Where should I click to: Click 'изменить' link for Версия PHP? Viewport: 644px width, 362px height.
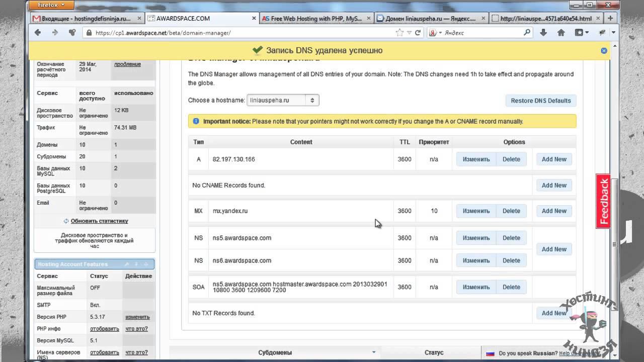137,317
